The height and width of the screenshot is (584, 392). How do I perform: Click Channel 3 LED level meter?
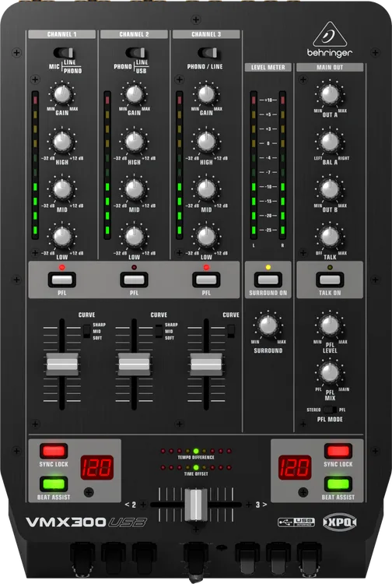179,165
